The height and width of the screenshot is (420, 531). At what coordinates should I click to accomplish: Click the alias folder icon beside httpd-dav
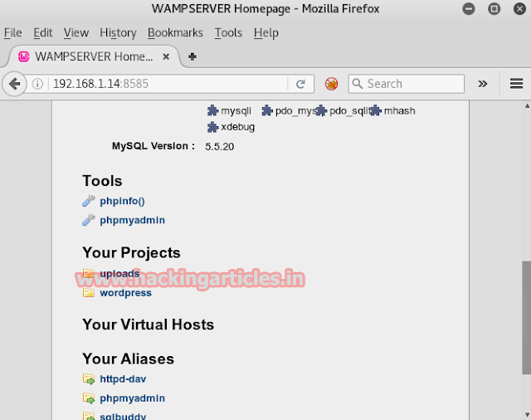click(x=89, y=379)
